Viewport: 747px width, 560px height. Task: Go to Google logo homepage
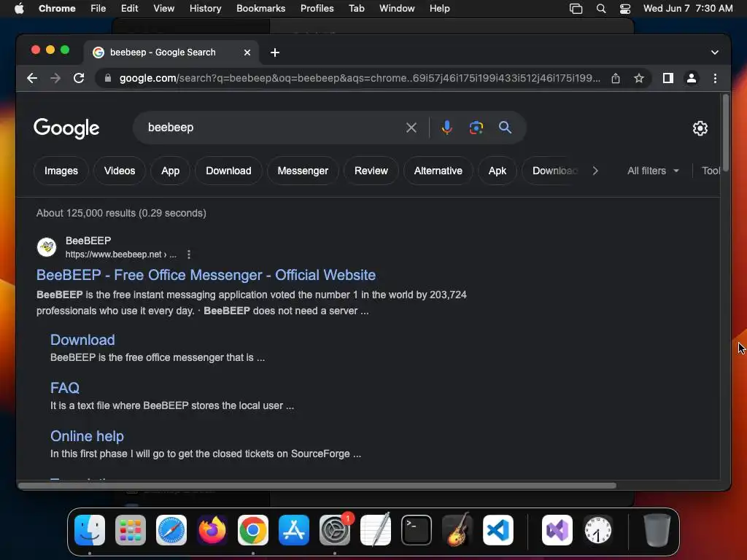pyautogui.click(x=66, y=128)
